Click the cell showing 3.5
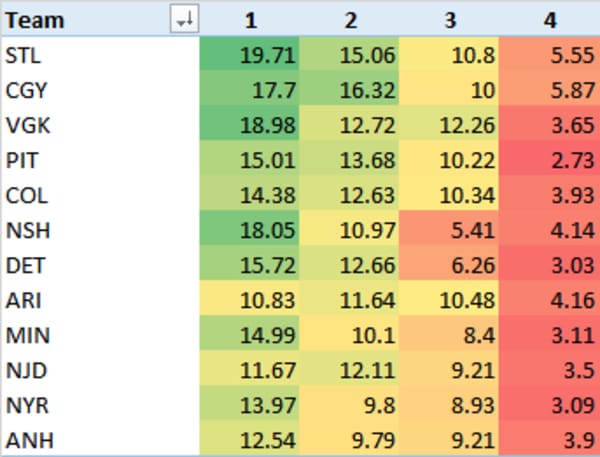 549,369
